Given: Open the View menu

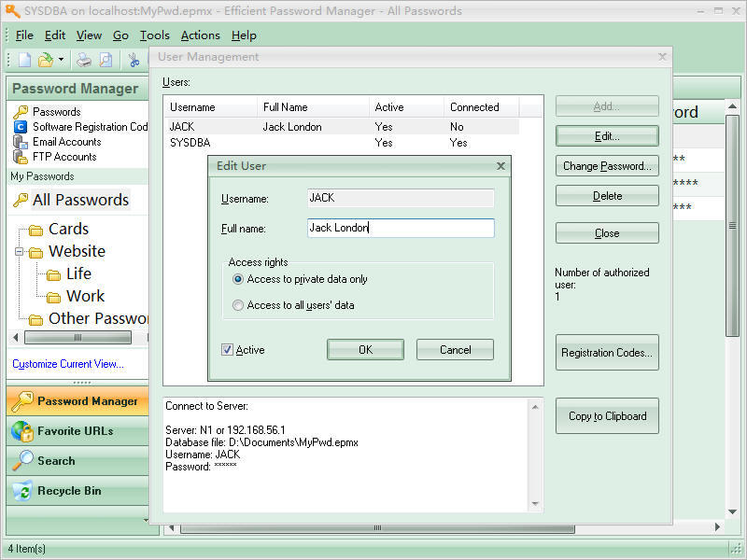Looking at the screenshot, I should click(x=89, y=35).
